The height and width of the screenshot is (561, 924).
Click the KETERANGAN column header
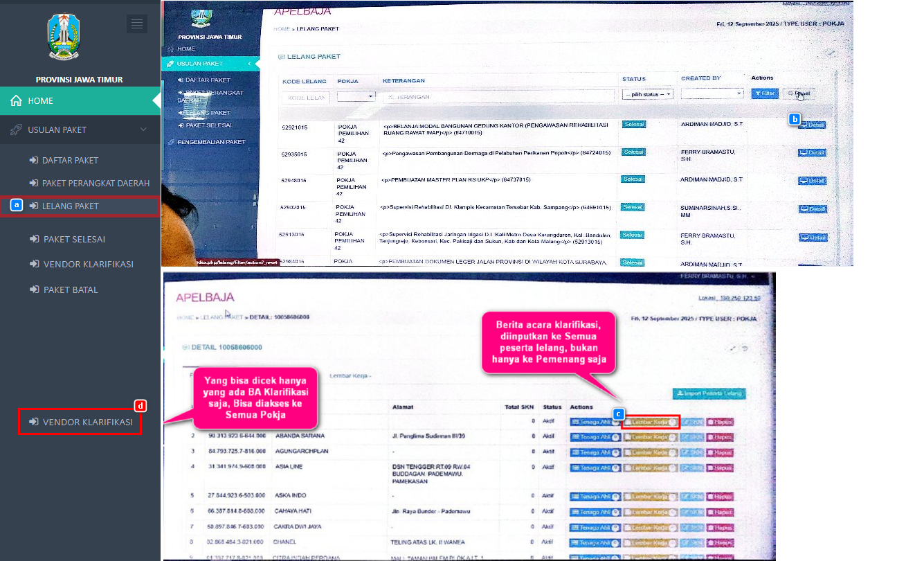(404, 81)
